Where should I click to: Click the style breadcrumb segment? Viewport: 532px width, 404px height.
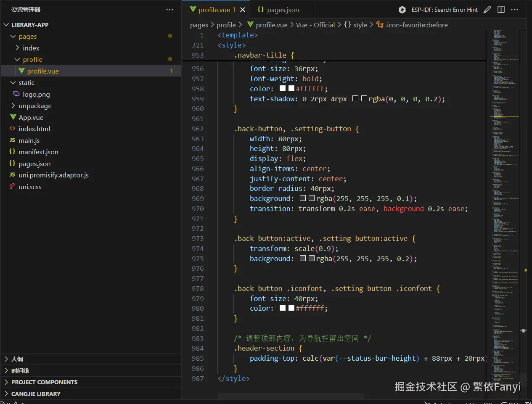pos(360,25)
